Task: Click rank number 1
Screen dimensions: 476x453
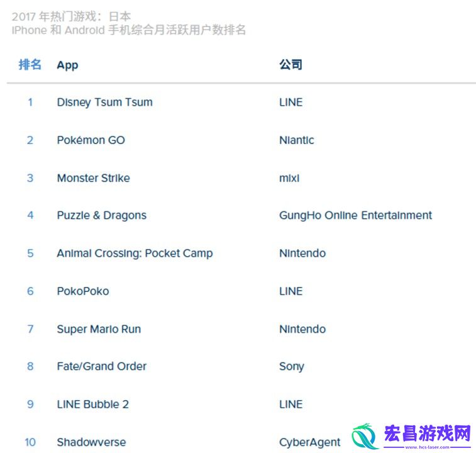Action: point(30,103)
